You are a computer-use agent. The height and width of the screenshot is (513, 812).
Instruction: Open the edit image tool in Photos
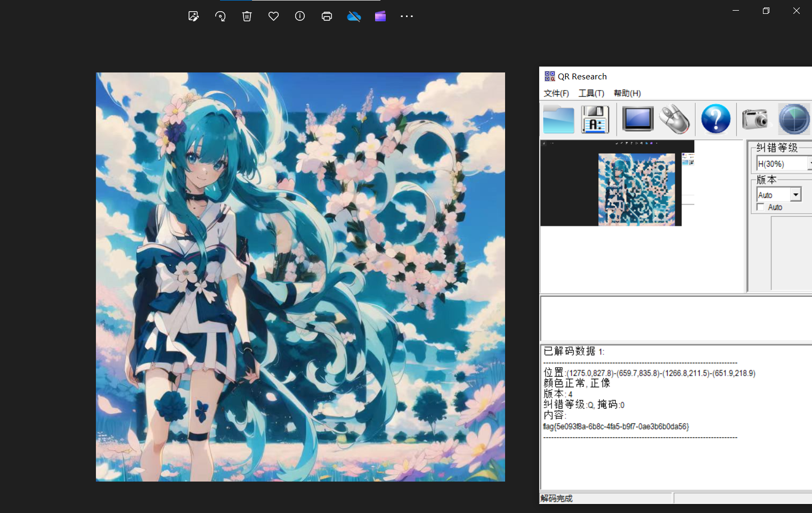pos(193,17)
